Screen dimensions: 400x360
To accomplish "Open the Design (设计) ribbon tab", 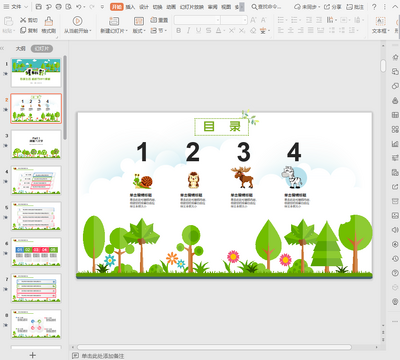I will pos(144,7).
